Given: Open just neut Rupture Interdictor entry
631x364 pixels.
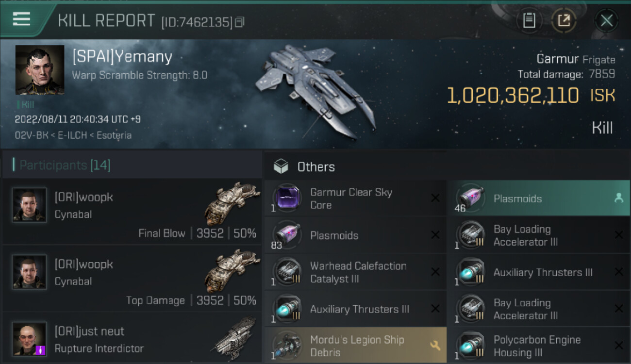Looking at the screenshot, I should pyautogui.click(x=132, y=338).
